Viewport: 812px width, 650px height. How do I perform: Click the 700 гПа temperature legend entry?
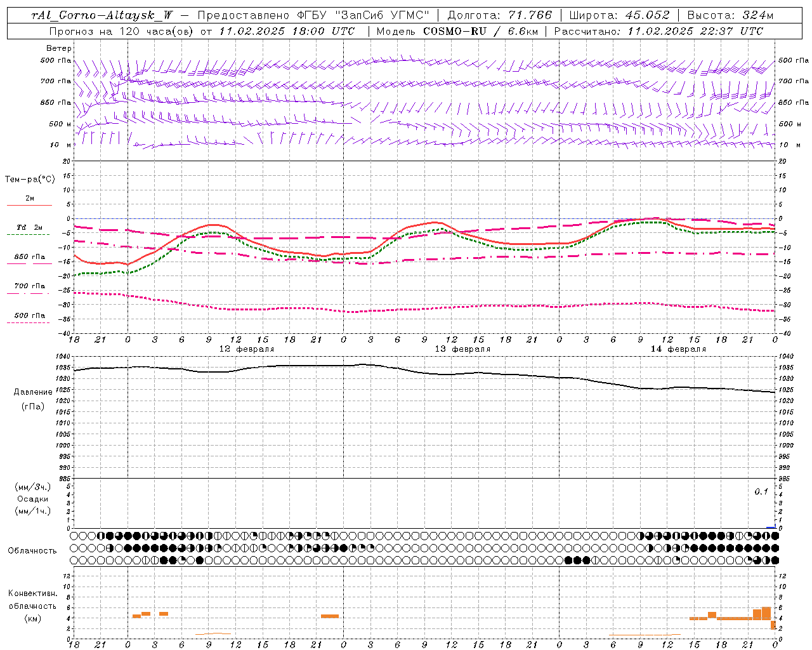(30, 286)
